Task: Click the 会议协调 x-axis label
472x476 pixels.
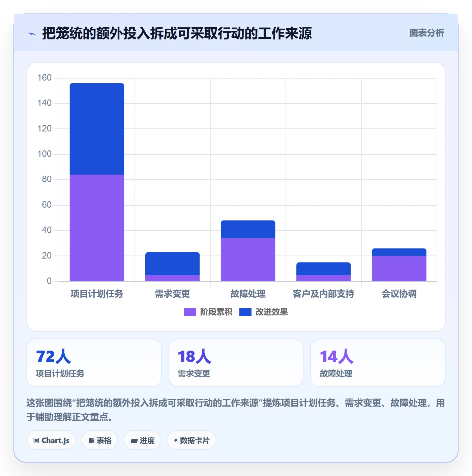Action: pos(399,294)
